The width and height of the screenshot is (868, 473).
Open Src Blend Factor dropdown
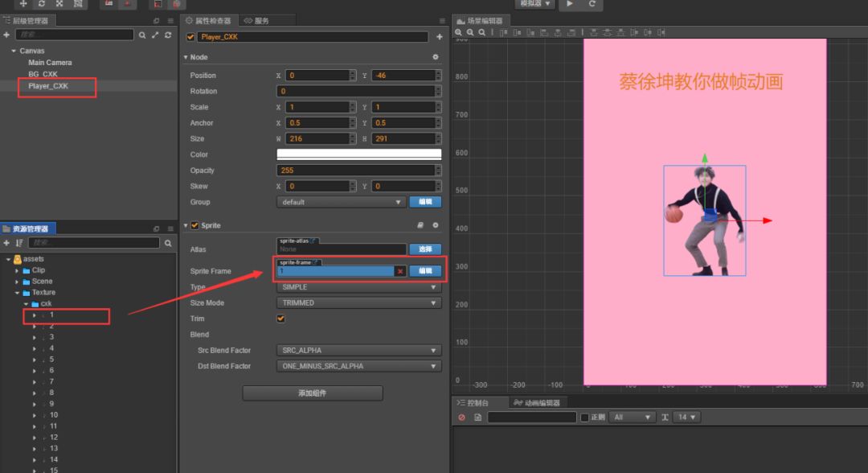tap(358, 350)
